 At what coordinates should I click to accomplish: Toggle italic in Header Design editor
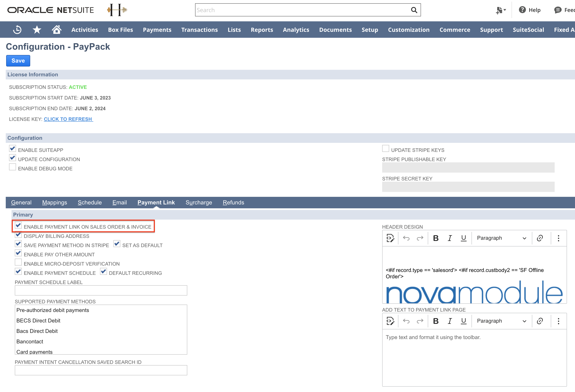[x=450, y=238]
